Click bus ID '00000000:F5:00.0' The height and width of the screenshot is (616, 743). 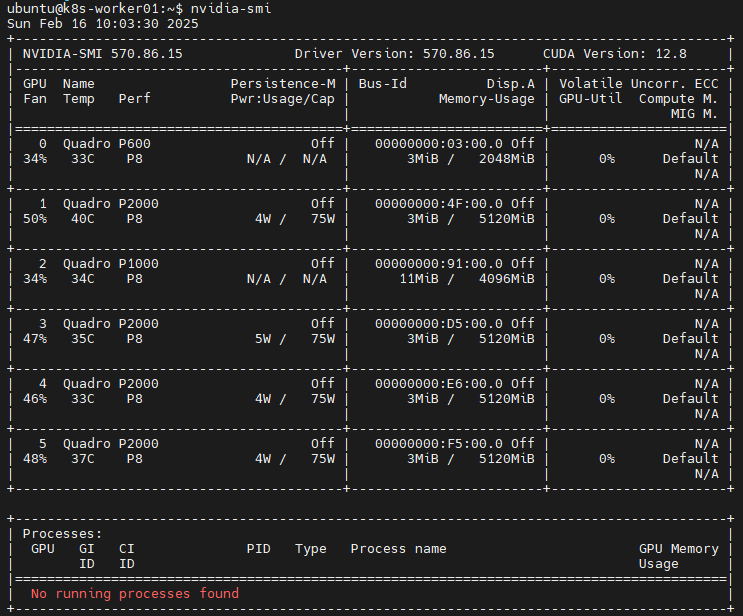(439, 444)
